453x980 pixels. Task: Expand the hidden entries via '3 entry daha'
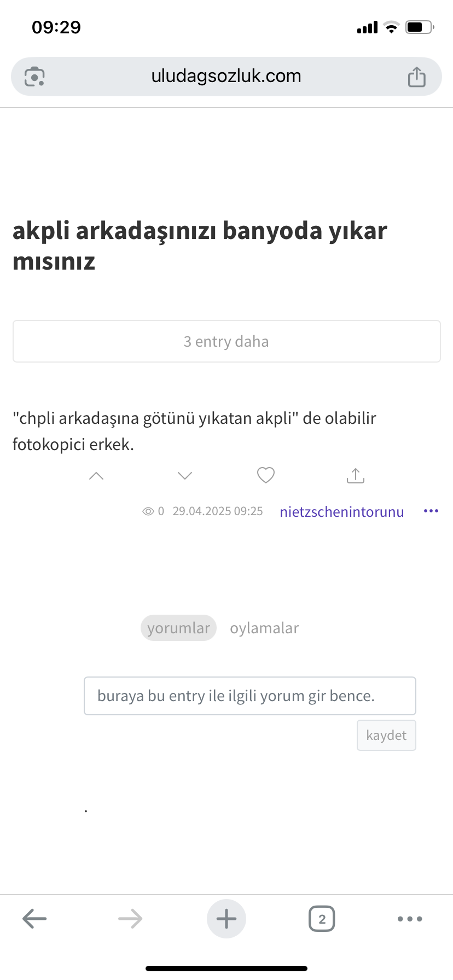pos(226,341)
